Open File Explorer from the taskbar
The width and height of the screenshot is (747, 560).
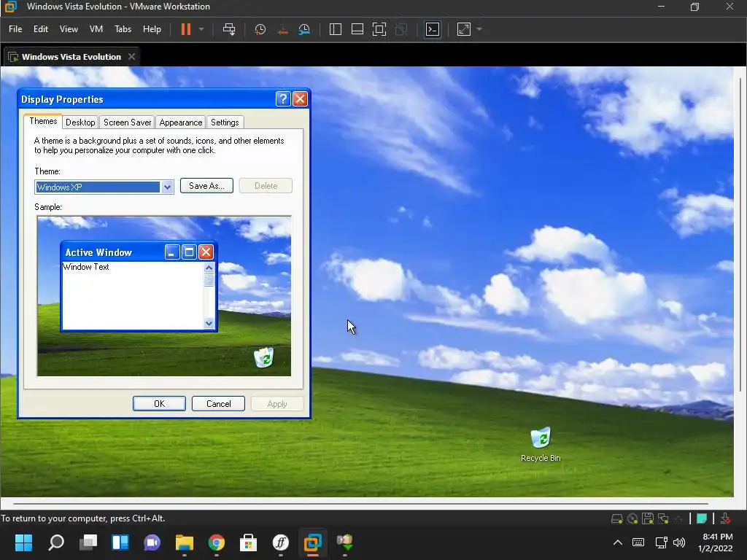[185, 542]
